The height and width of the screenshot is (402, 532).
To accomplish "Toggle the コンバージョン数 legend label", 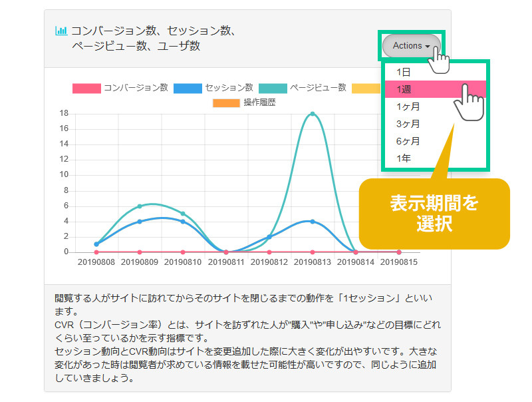I will (136, 88).
